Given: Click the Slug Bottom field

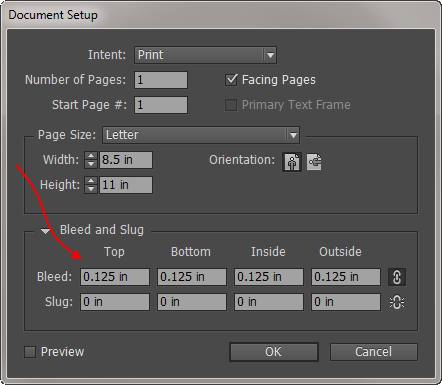Looking at the screenshot, I should click(192, 302).
